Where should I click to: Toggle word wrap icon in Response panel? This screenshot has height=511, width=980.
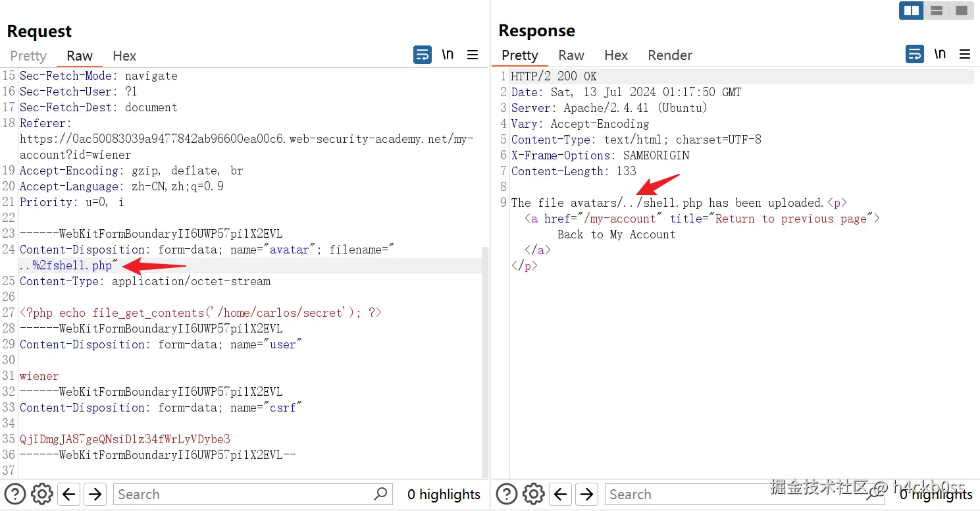(915, 54)
